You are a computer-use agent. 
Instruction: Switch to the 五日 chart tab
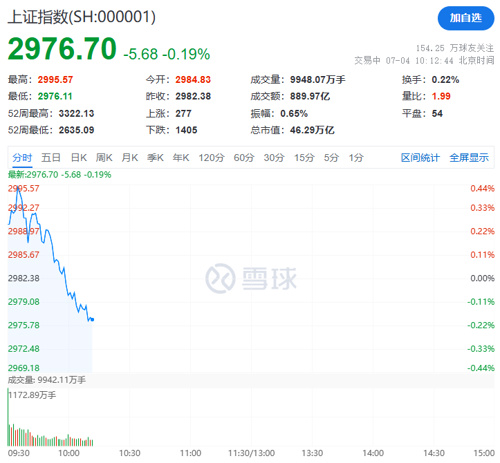click(x=51, y=157)
